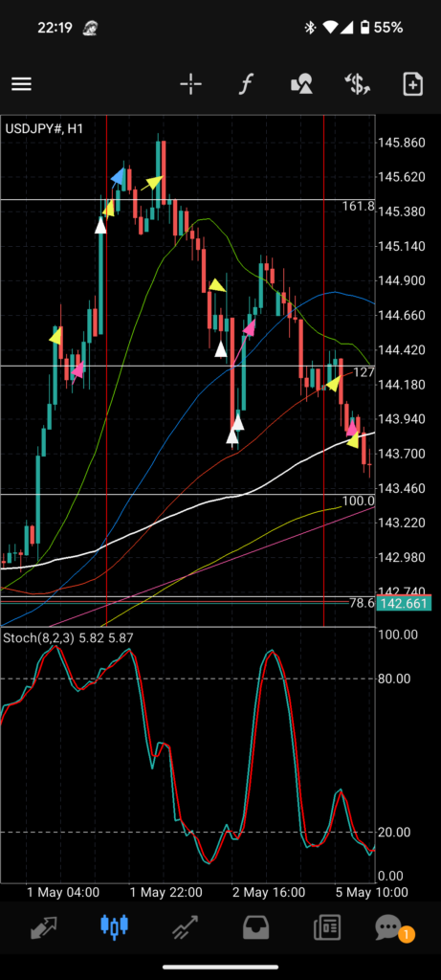The image size is (441, 980).
Task: Open the indicators list (f icon)
Action: pyautogui.click(x=246, y=84)
